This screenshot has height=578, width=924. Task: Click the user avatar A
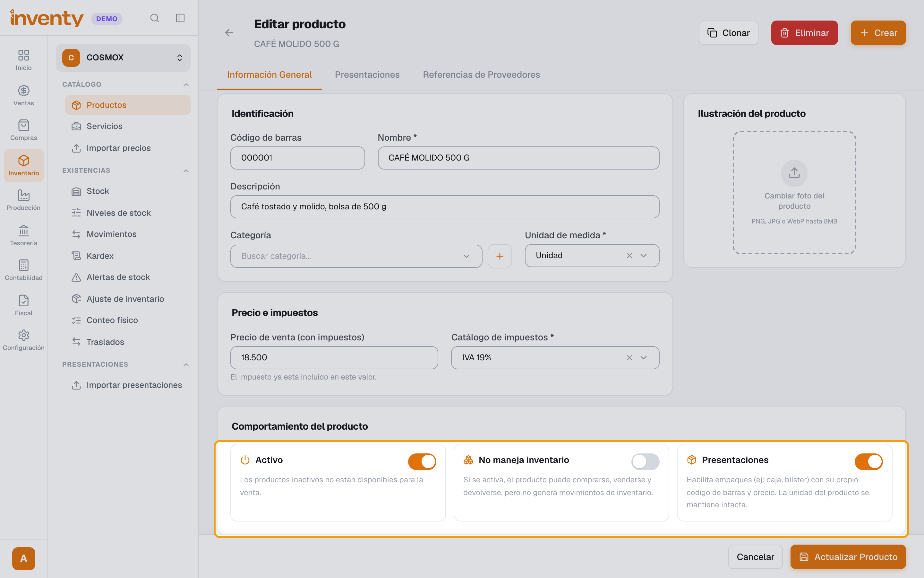24,558
